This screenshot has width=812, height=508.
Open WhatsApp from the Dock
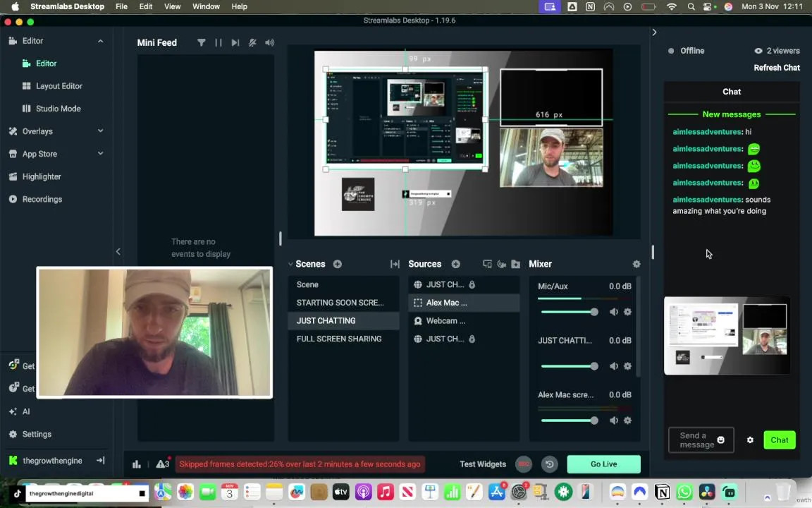pyautogui.click(x=684, y=491)
